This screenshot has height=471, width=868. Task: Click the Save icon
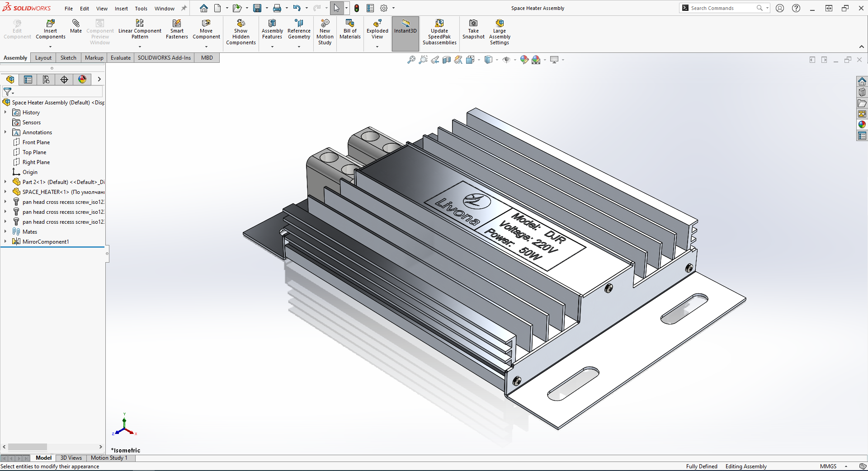coord(257,8)
